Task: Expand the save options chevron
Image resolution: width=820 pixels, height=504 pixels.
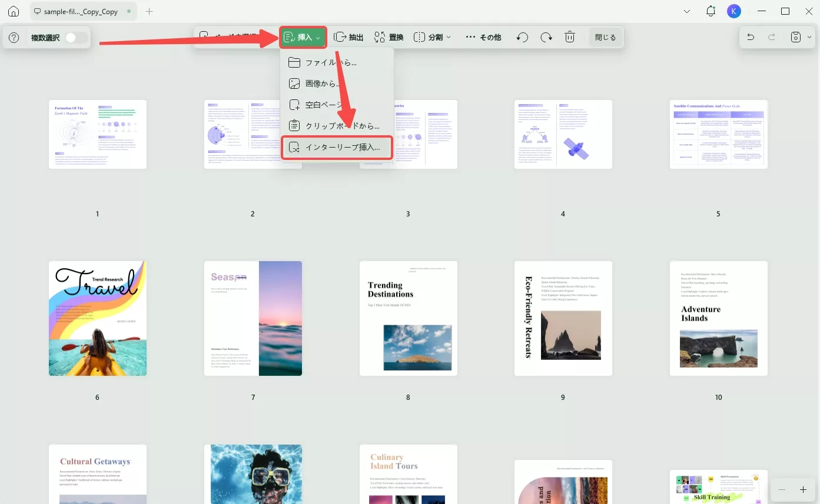Action: tap(809, 37)
